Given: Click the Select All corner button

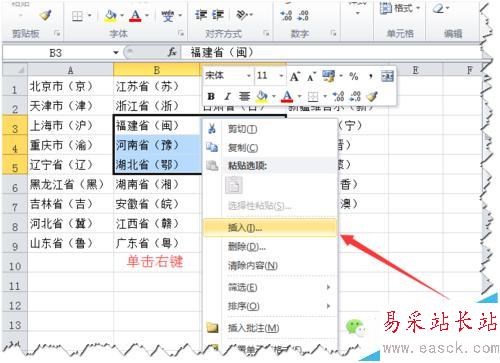Looking at the screenshot, I should [x=15, y=70].
